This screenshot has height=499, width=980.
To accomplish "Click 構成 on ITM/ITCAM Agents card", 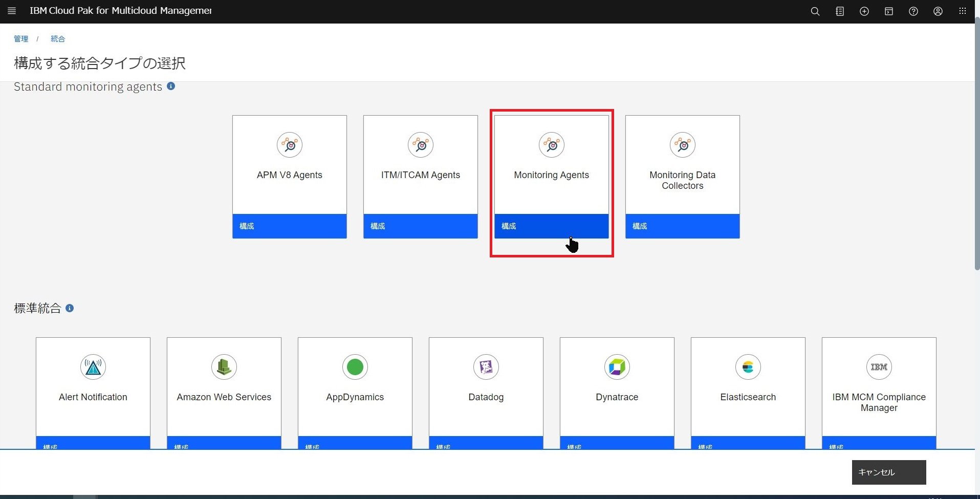I will [421, 226].
